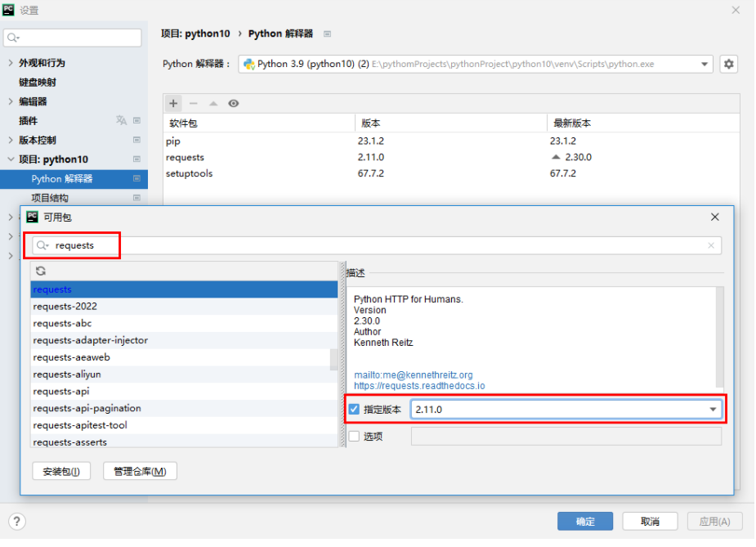The image size is (756, 547).
Task: Click the help question mark icon
Action: click(x=17, y=521)
